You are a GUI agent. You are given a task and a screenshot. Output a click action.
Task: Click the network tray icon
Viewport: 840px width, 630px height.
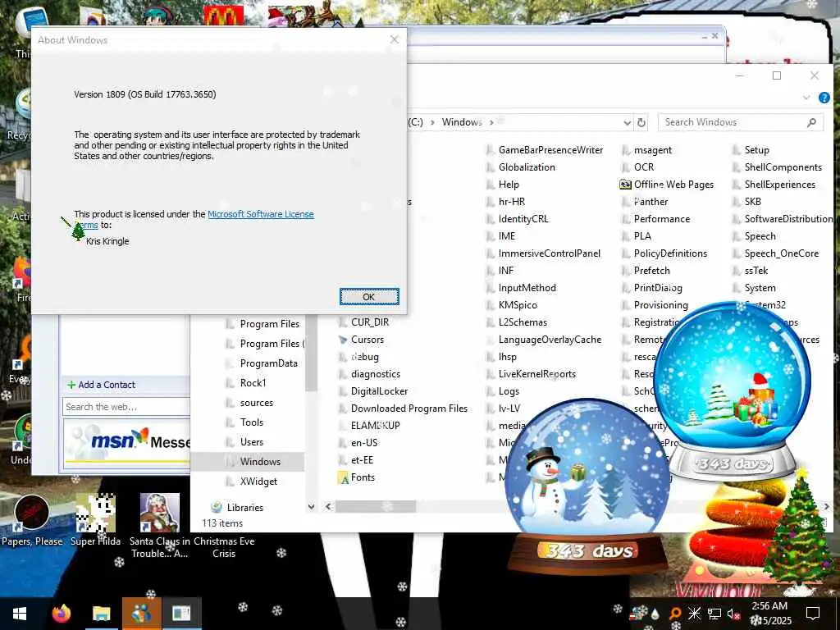pos(714,614)
